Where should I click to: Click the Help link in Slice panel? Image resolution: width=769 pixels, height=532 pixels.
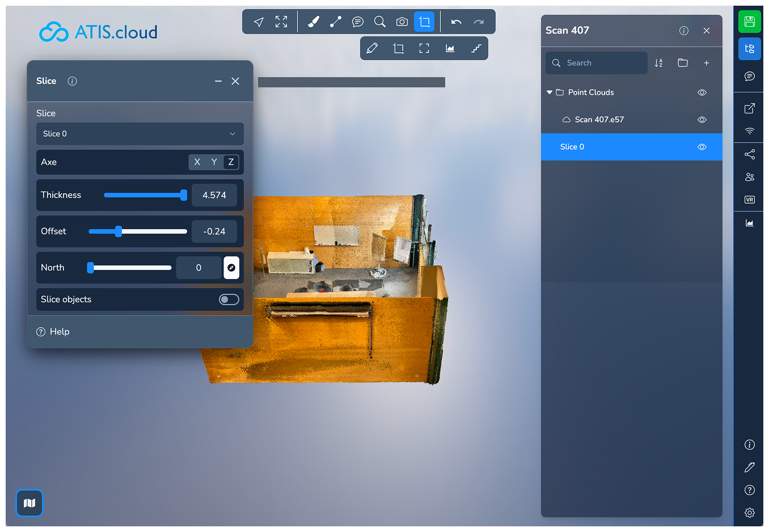59,332
